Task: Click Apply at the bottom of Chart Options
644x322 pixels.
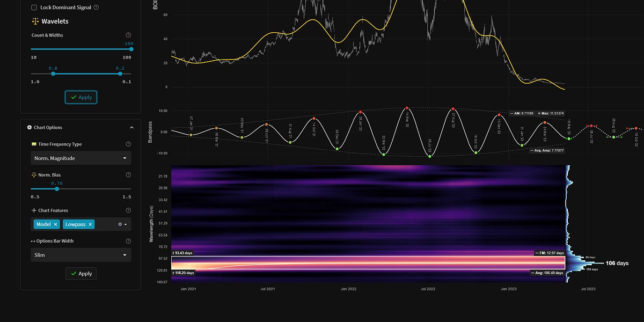Action: (80, 273)
